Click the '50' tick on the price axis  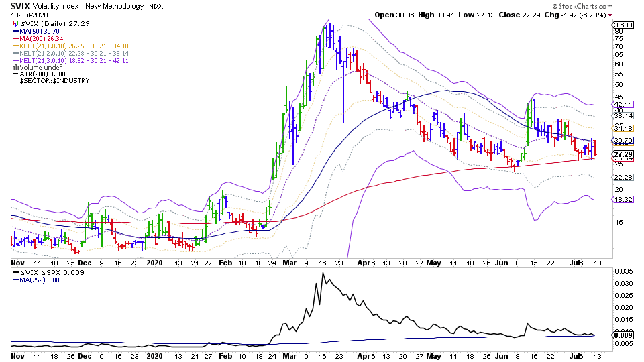pyautogui.click(x=619, y=85)
